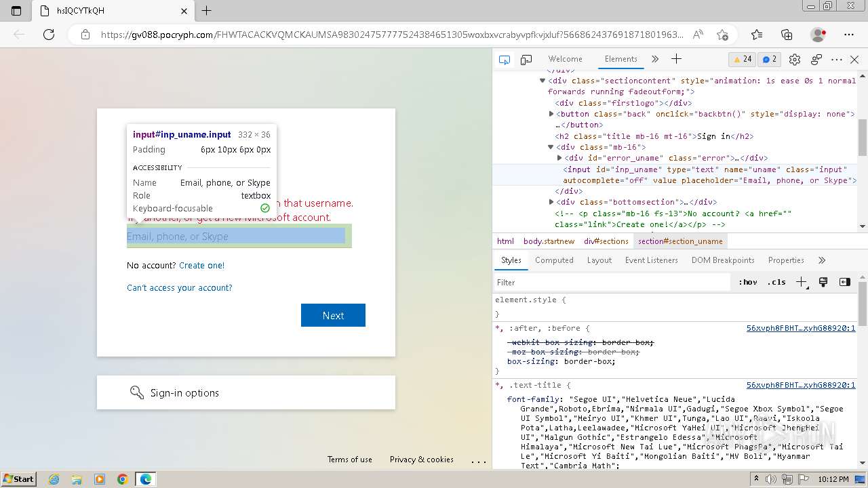Collapse the sectioncontent div node

(542, 81)
